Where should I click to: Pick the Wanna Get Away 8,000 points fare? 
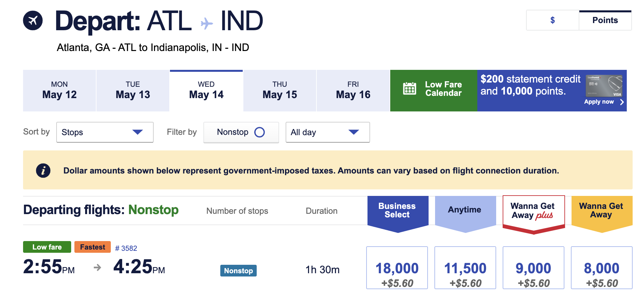pyautogui.click(x=601, y=268)
